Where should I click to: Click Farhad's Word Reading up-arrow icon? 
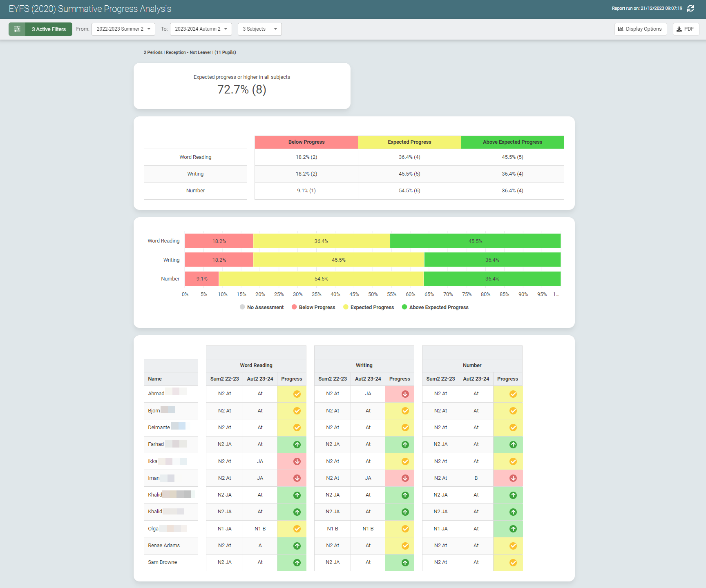pyautogui.click(x=297, y=445)
